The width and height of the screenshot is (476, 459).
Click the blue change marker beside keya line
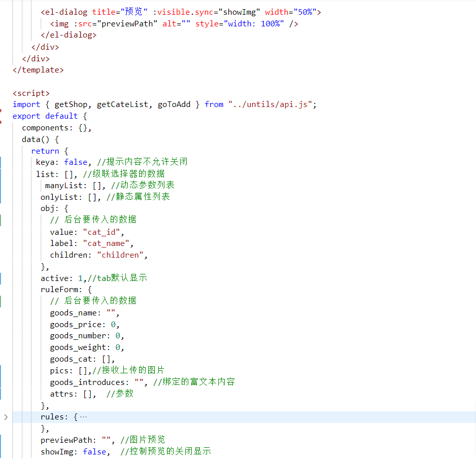tap(1, 162)
